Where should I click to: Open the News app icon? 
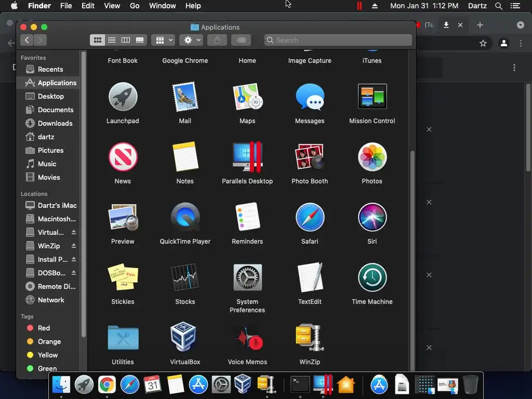click(x=123, y=157)
